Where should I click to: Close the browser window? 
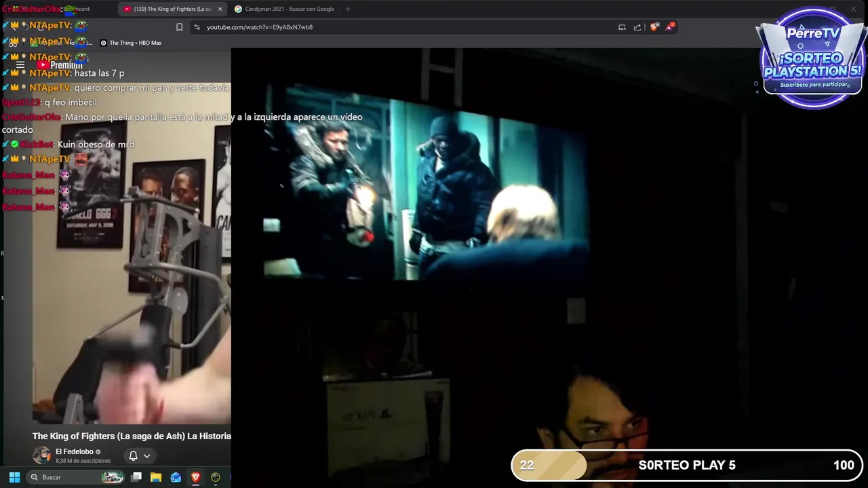pyautogui.click(x=853, y=9)
